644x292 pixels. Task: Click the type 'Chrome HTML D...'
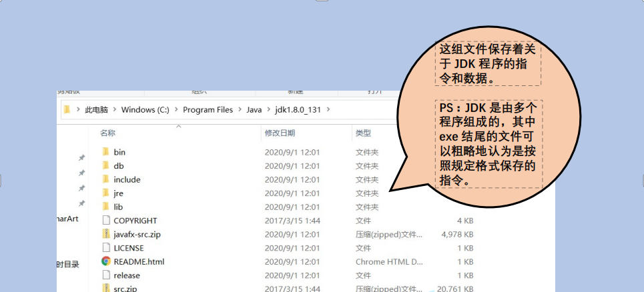click(389, 261)
